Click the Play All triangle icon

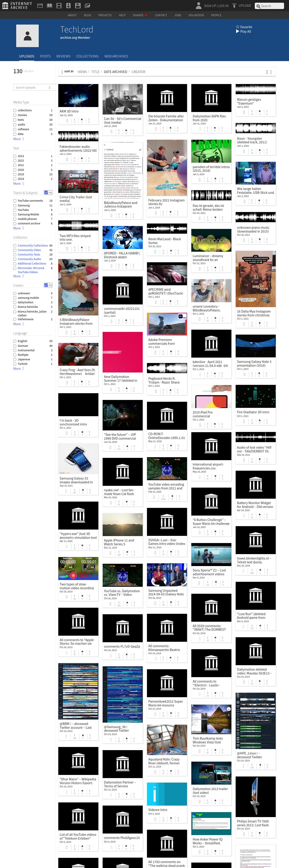(237, 31)
